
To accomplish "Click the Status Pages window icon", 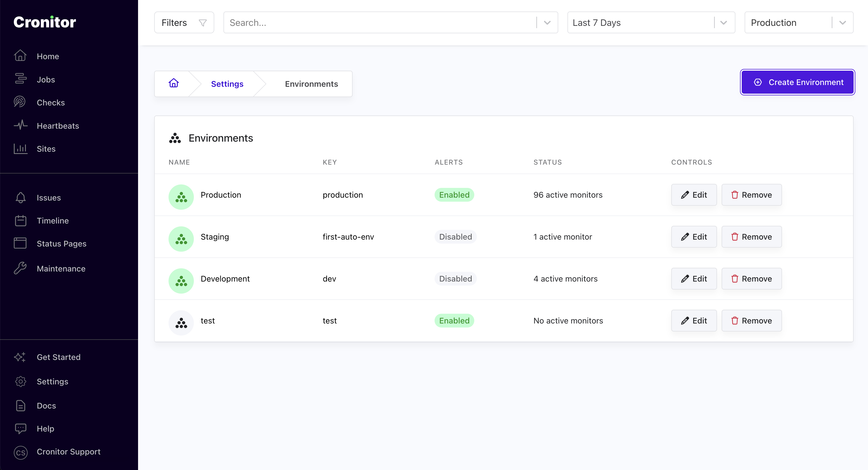I will coord(20,243).
